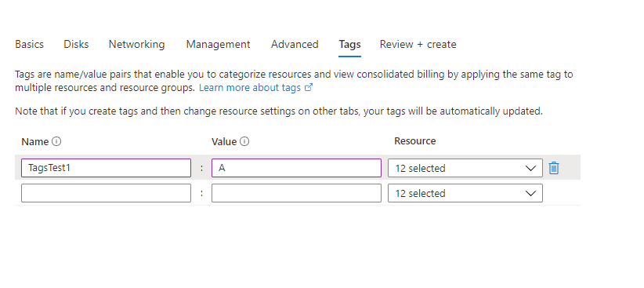
Task: Click the Value column header label
Action: point(224,142)
